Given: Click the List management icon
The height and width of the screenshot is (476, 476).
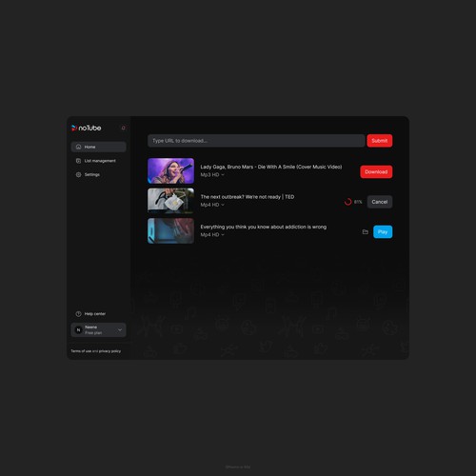Looking at the screenshot, I should (x=78, y=161).
